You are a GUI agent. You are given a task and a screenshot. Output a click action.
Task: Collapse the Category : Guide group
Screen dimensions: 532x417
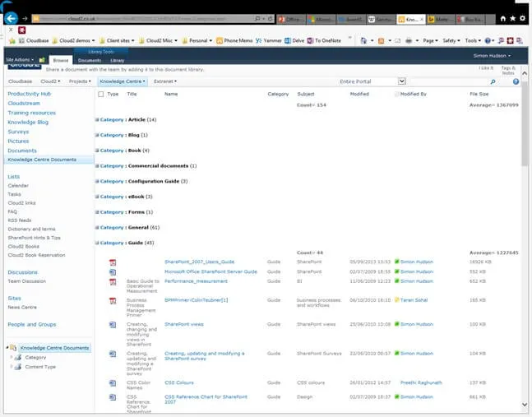(x=98, y=243)
